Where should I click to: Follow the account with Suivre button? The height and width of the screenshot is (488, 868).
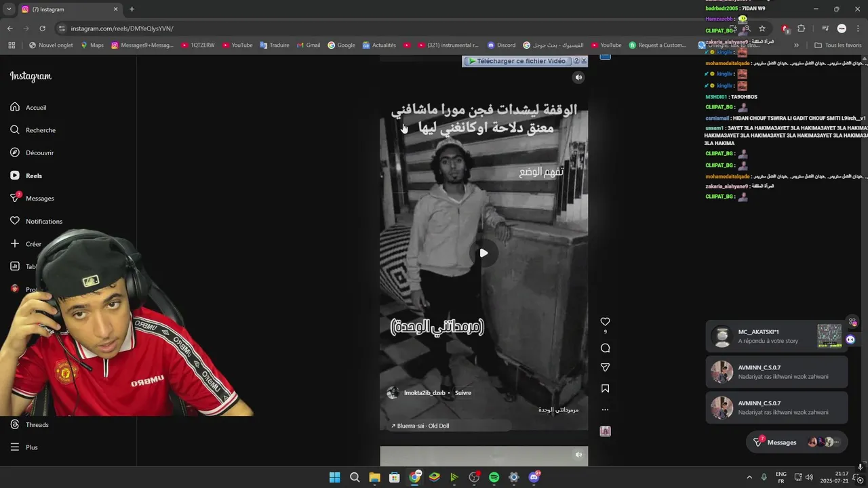click(x=463, y=392)
